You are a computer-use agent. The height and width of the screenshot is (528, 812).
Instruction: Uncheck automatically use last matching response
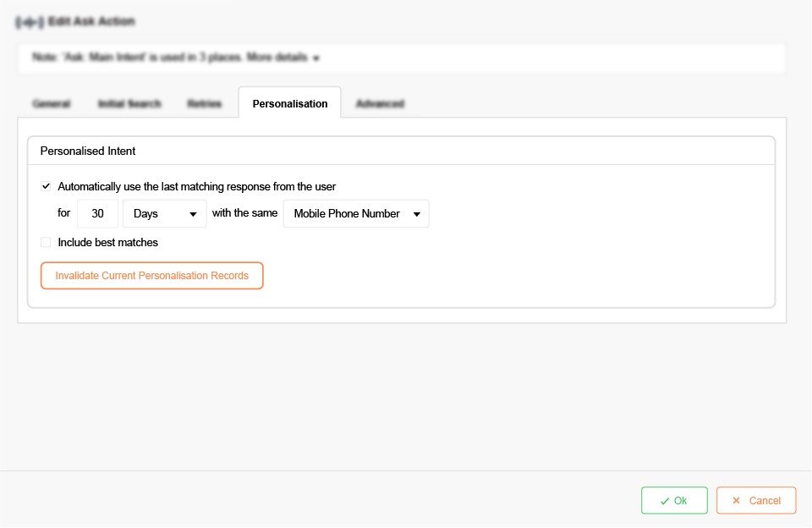coord(46,186)
